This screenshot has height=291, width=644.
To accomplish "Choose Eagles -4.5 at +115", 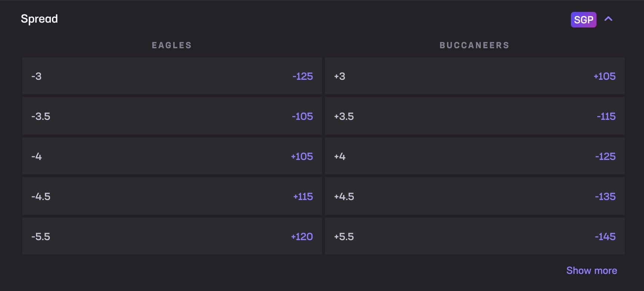I will coord(172,196).
